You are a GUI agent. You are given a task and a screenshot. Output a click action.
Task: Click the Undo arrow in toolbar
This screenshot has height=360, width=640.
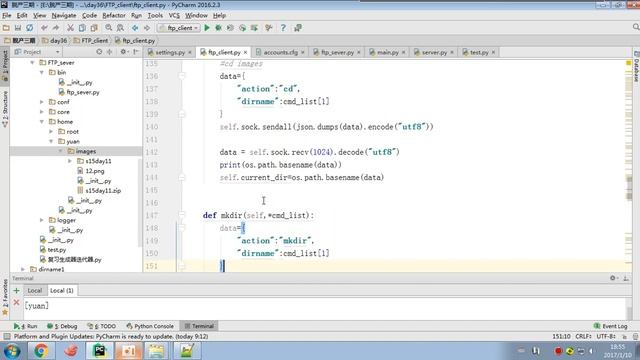point(44,28)
